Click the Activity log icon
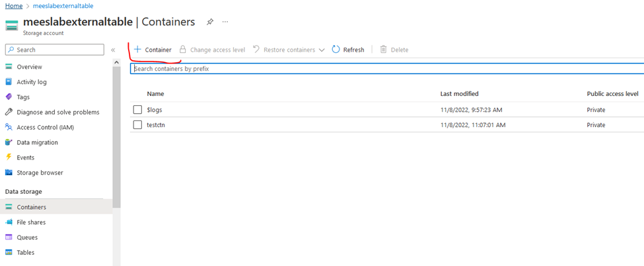 (9, 82)
